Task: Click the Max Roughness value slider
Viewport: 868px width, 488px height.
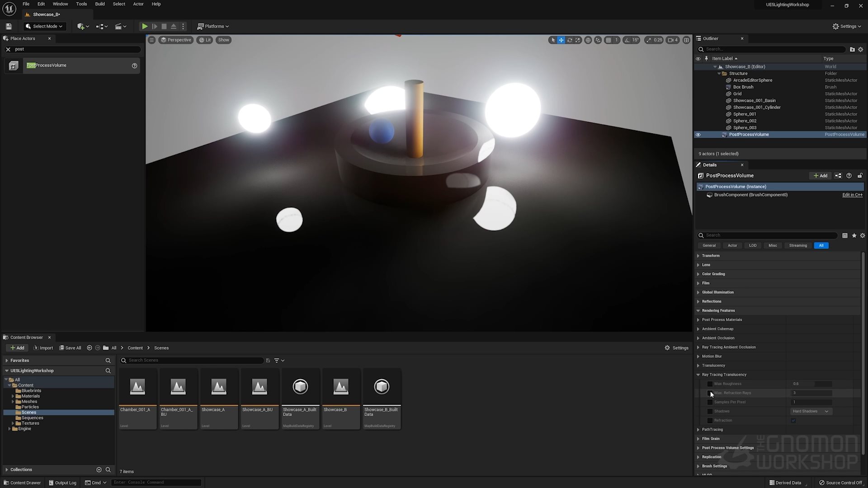Action: (x=811, y=384)
